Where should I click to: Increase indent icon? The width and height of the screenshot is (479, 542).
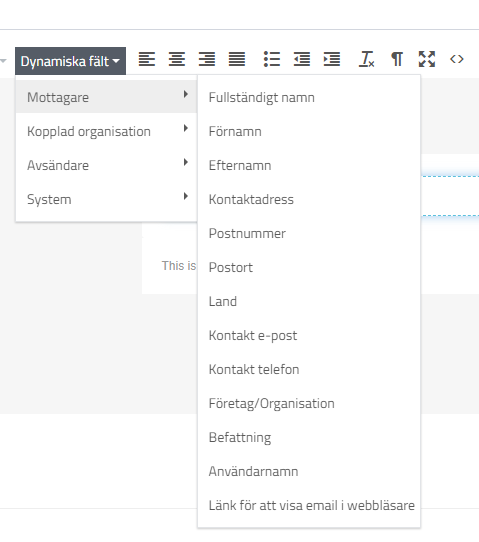coord(332,59)
